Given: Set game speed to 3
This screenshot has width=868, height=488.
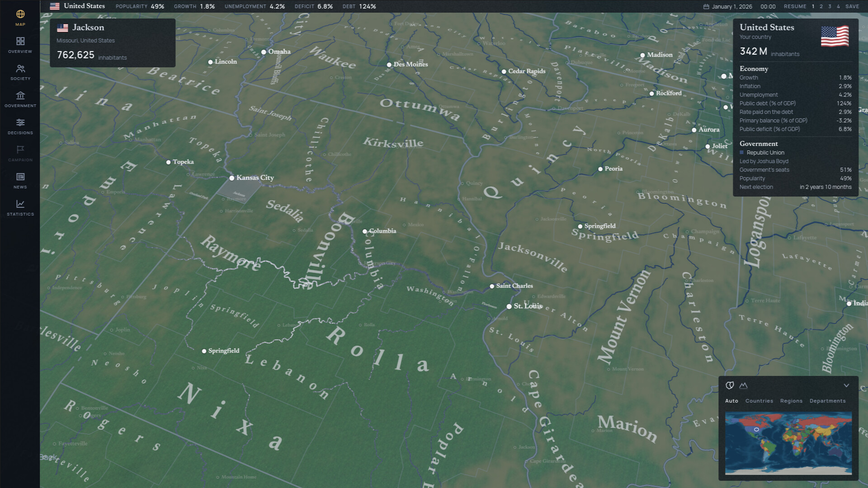Looking at the screenshot, I should [x=830, y=6].
